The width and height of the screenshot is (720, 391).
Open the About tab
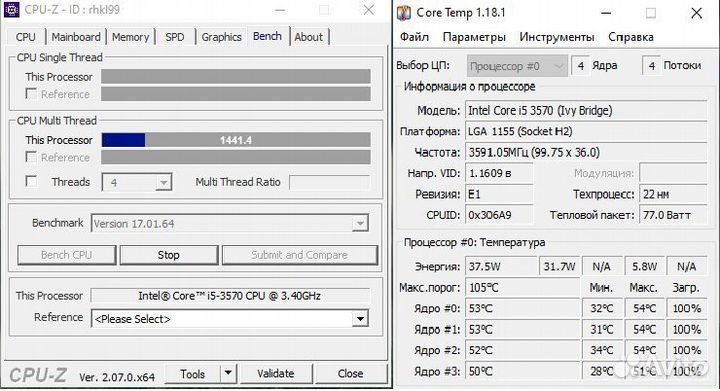point(309,37)
